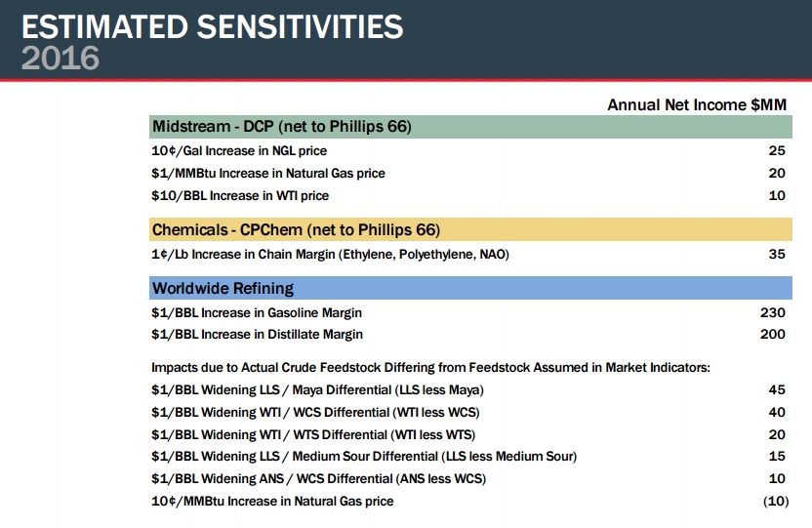Click the Worldwide Refining blue section header
The image size is (812, 528).
coord(223,288)
